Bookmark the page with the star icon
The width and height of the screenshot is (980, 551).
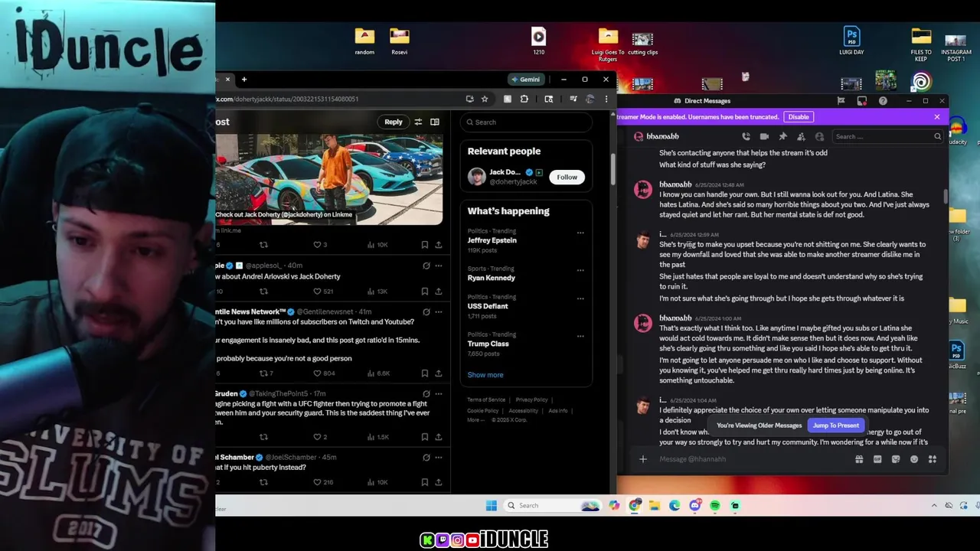(x=485, y=99)
